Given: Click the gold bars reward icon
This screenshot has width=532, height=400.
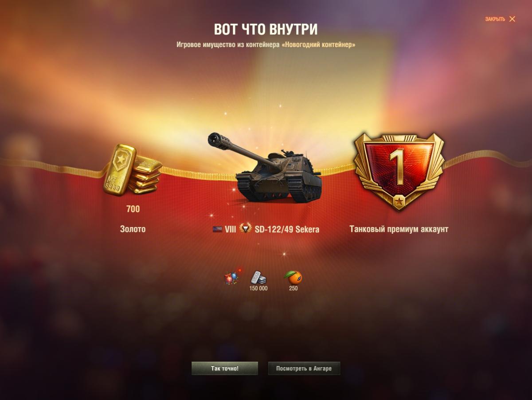Looking at the screenshot, I should (133, 169).
